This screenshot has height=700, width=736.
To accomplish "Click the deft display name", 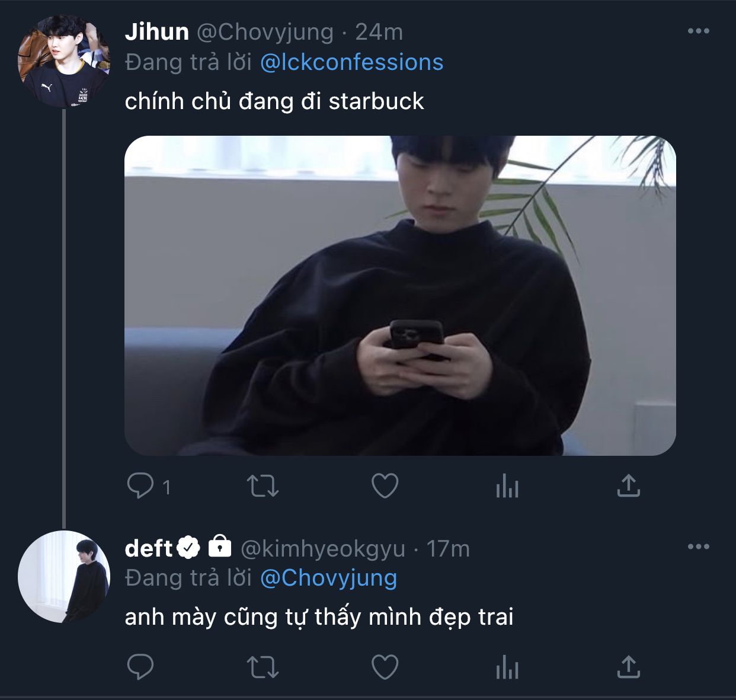I will coord(149,548).
